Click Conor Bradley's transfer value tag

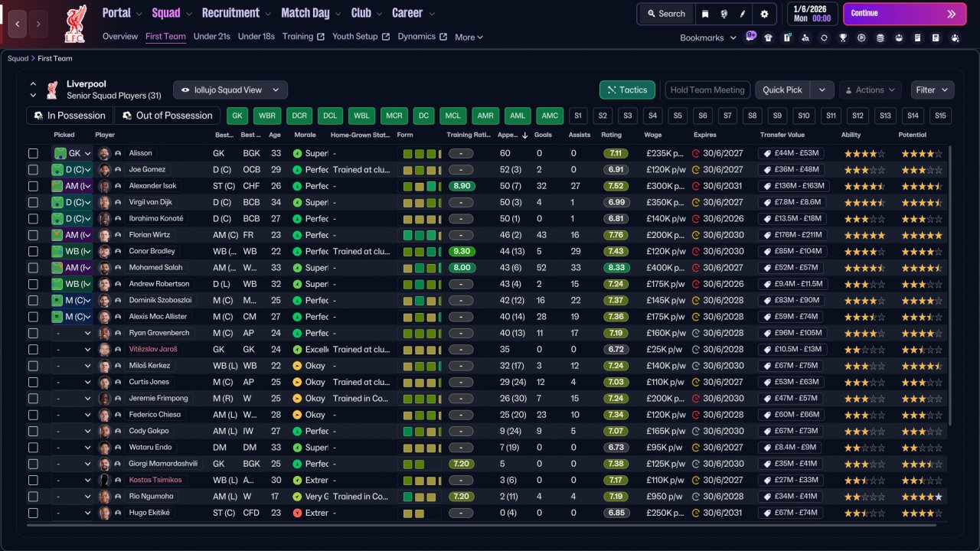click(768, 251)
